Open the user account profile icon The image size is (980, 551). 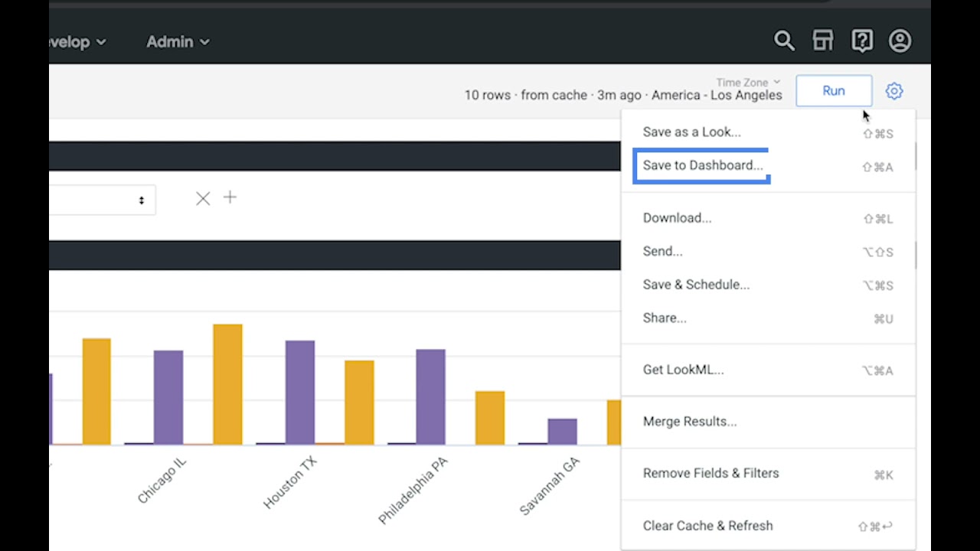[x=900, y=41]
